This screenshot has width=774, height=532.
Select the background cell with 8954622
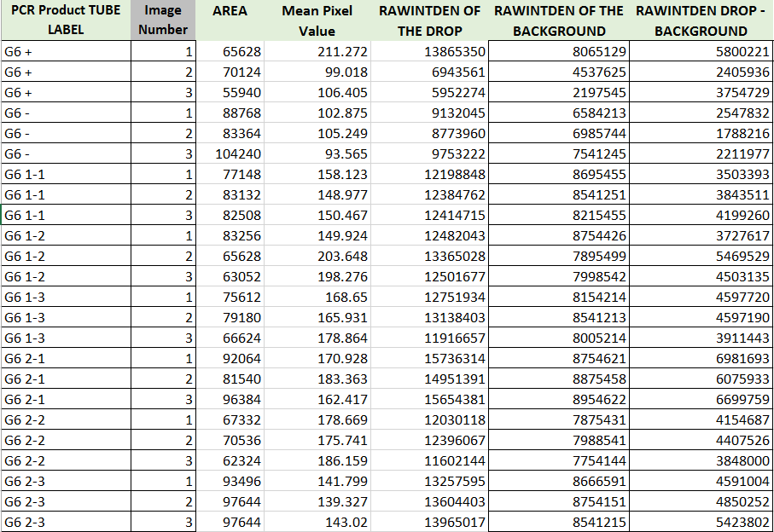(558, 399)
